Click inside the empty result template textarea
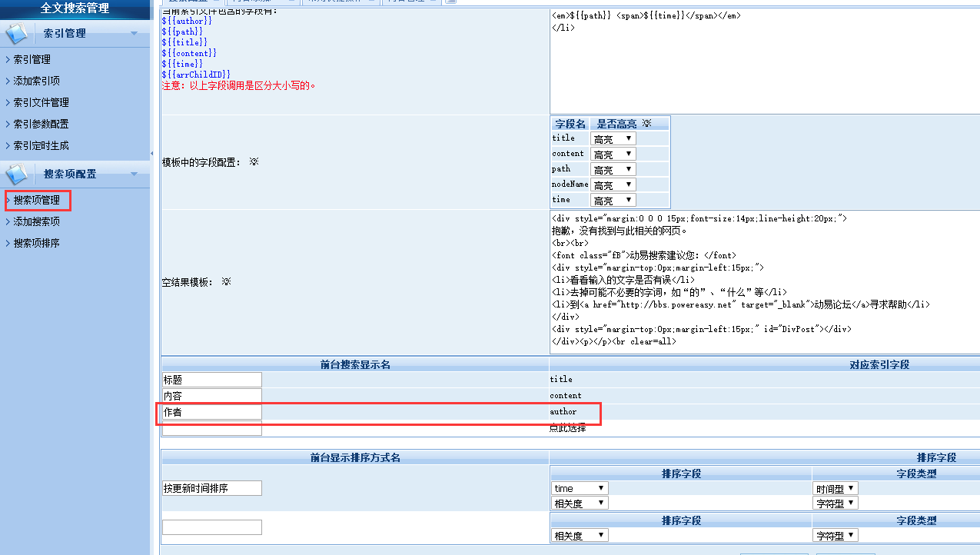980x555 pixels. (x=761, y=281)
